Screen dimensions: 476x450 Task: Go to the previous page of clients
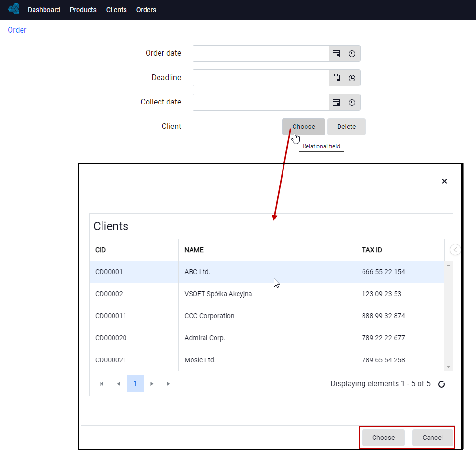[x=119, y=384]
